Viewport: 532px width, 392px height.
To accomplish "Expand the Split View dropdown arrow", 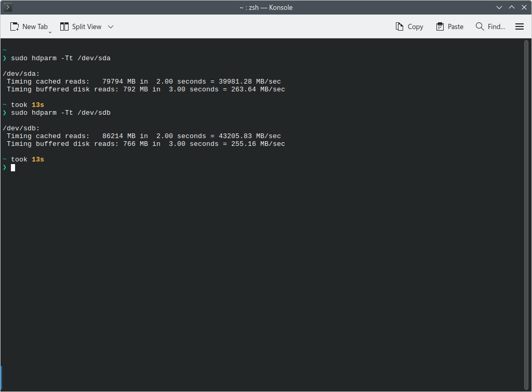I will tap(111, 26).
